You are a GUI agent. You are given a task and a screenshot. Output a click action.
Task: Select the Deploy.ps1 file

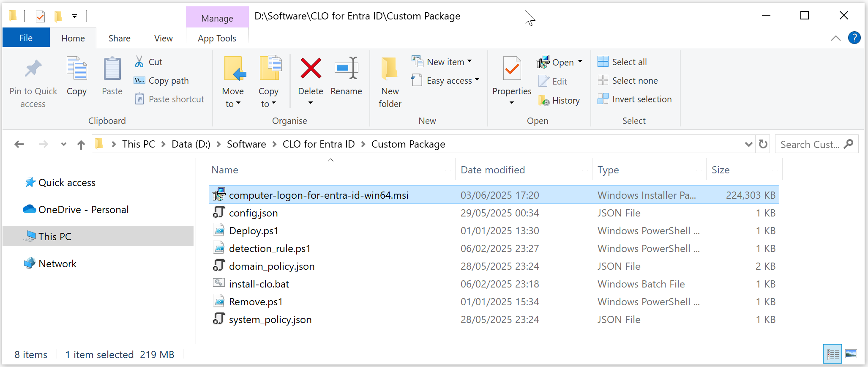coord(254,231)
